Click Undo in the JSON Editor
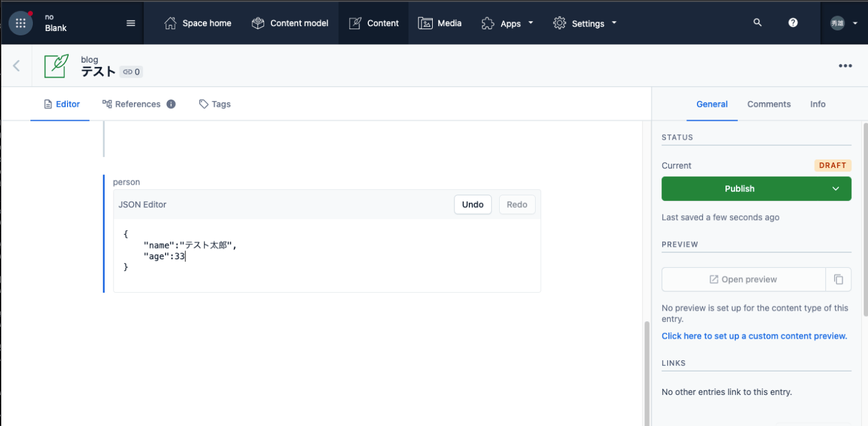Viewport: 868px width, 426px height. (472, 205)
